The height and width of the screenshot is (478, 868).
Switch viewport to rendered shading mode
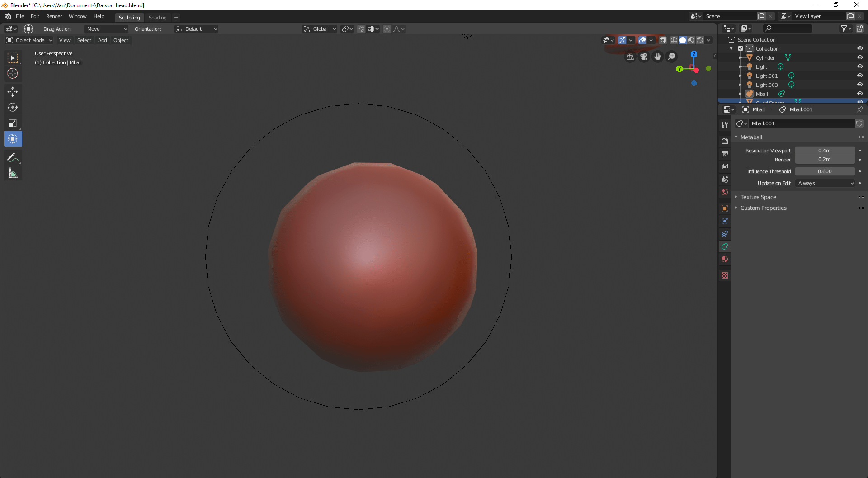(x=700, y=40)
